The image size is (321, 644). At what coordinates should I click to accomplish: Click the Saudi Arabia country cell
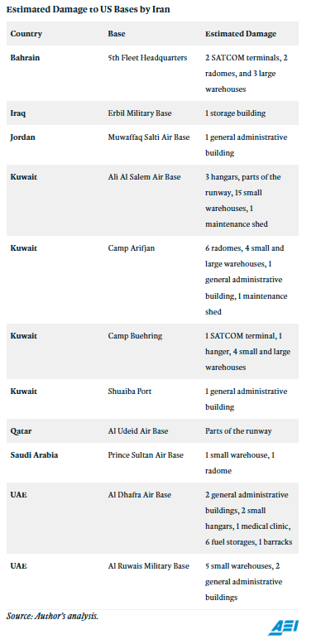point(34,454)
